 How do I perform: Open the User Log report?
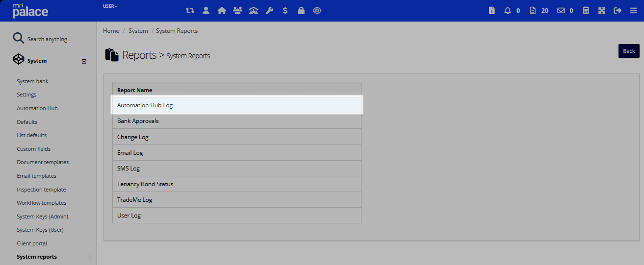point(237,215)
